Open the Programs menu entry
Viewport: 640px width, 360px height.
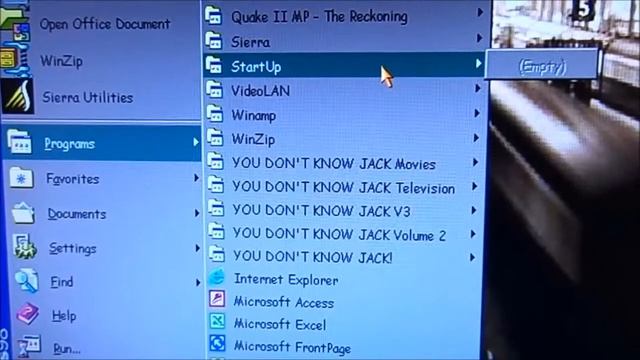pos(102,143)
